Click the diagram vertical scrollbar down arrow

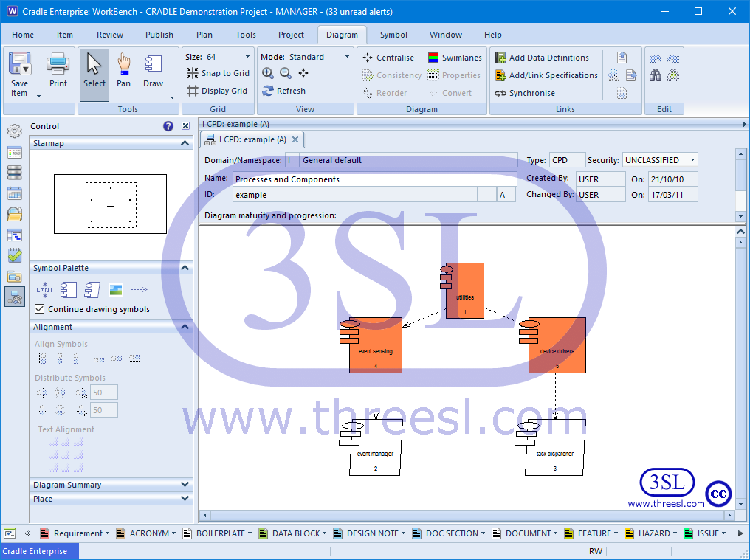click(740, 504)
